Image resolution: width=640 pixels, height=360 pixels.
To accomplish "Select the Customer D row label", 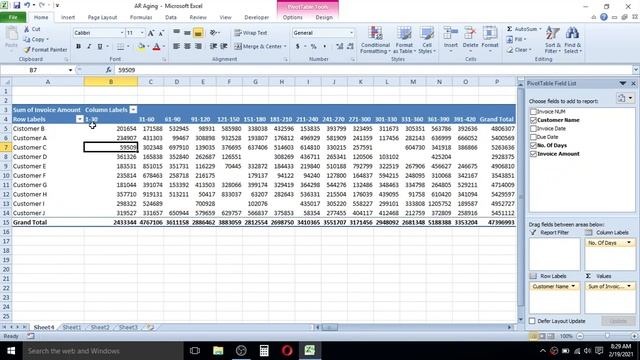I will pyautogui.click(x=48, y=157).
